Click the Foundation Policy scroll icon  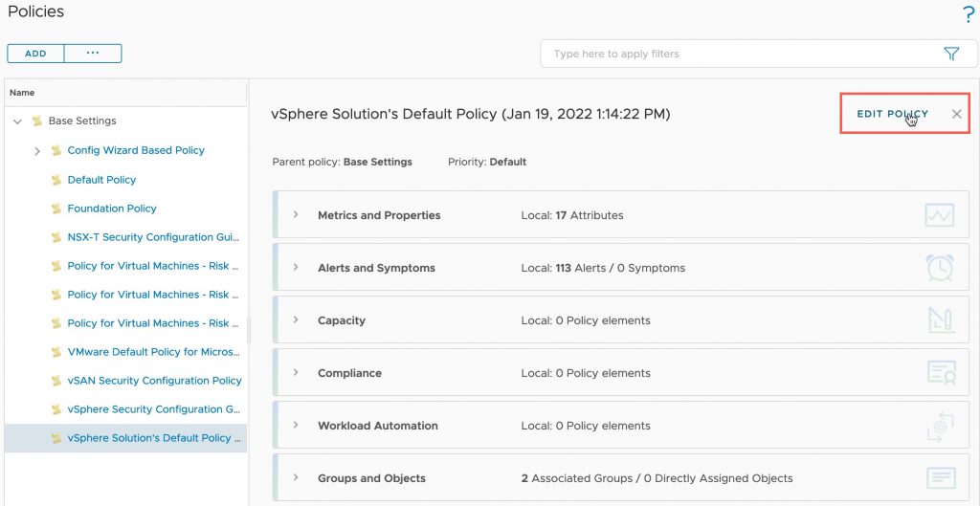point(56,209)
